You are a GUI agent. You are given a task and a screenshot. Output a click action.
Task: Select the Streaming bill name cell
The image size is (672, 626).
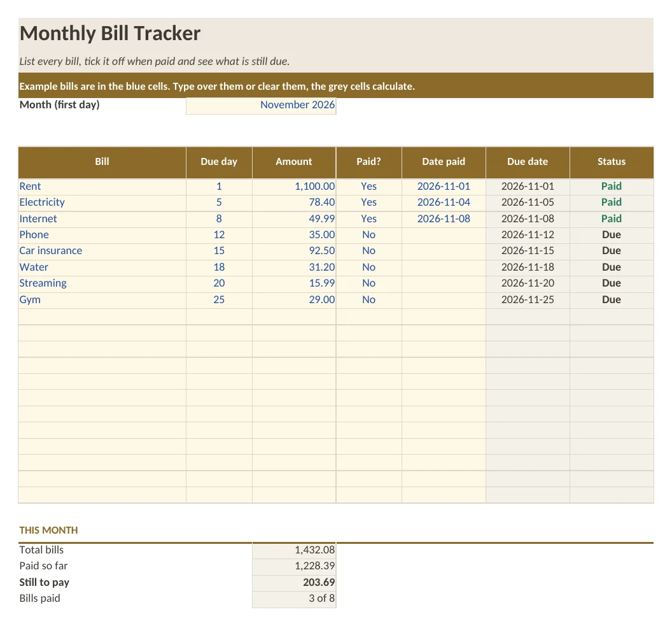tap(102, 284)
